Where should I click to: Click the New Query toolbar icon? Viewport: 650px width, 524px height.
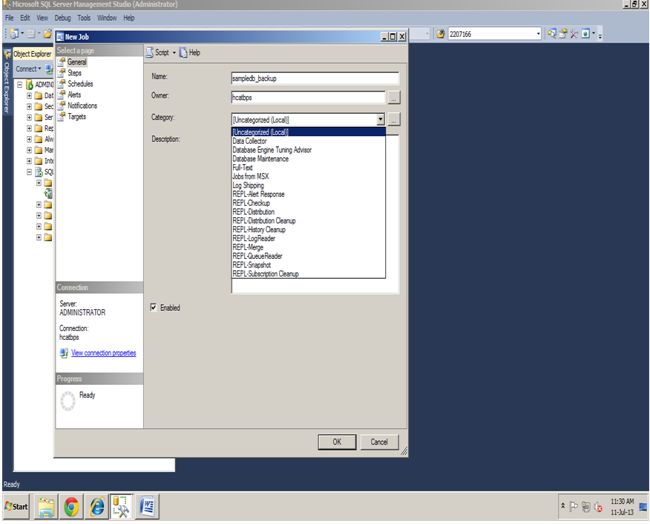[x=14, y=34]
